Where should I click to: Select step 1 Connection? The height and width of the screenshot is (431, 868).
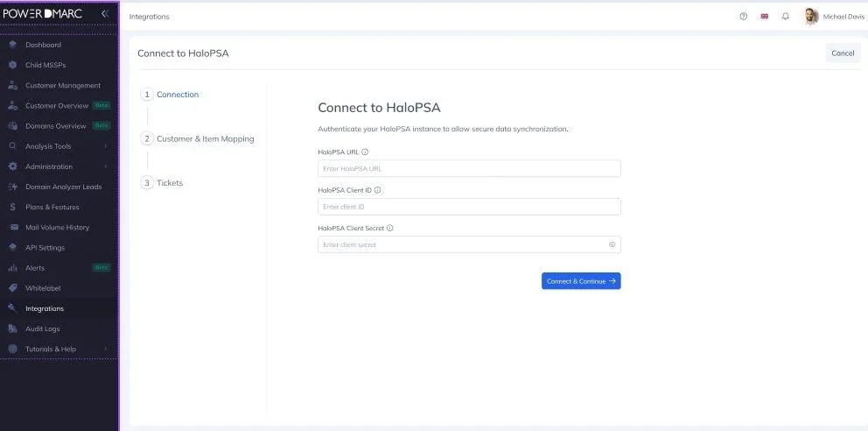(x=170, y=95)
